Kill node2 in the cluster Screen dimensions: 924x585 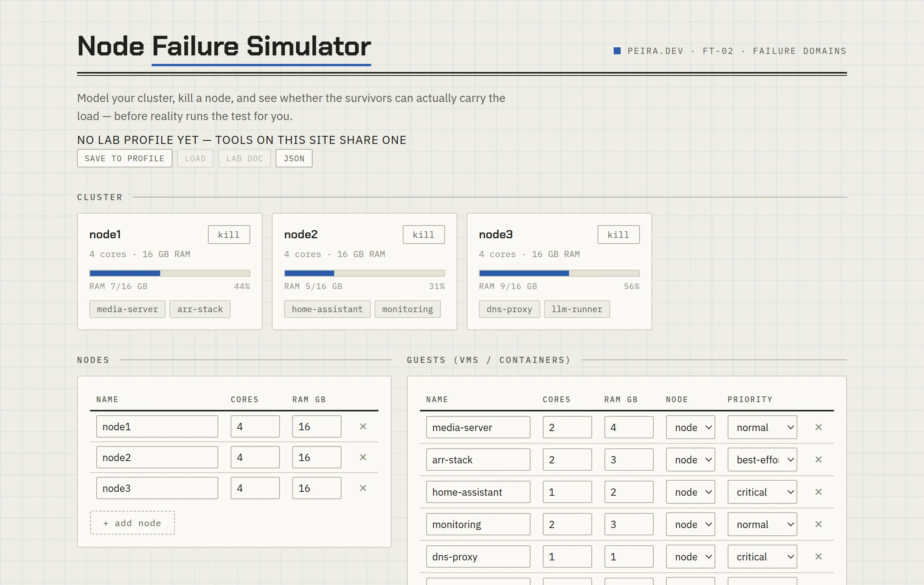click(423, 235)
